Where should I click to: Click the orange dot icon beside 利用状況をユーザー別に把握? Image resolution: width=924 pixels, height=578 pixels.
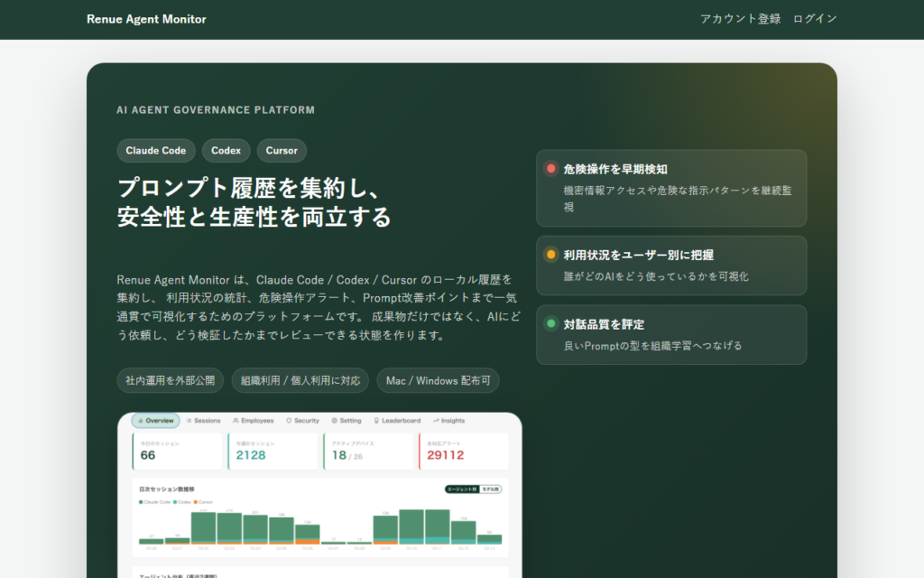(x=550, y=255)
